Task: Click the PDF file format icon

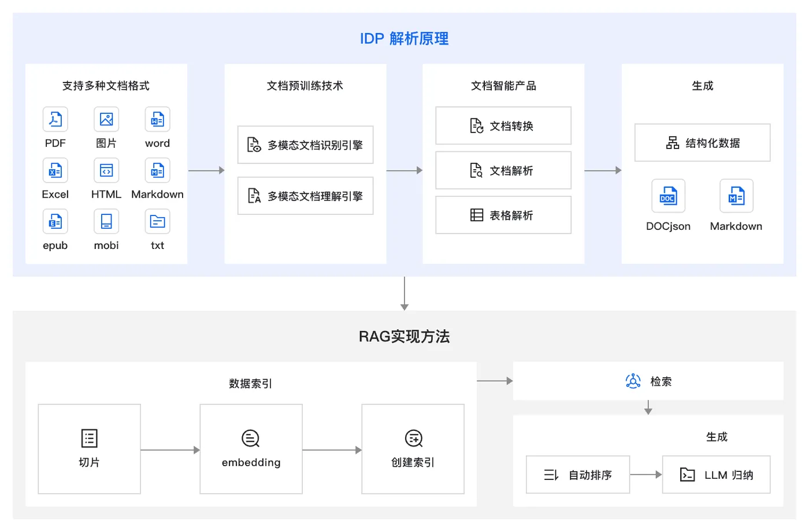Action: coord(55,120)
